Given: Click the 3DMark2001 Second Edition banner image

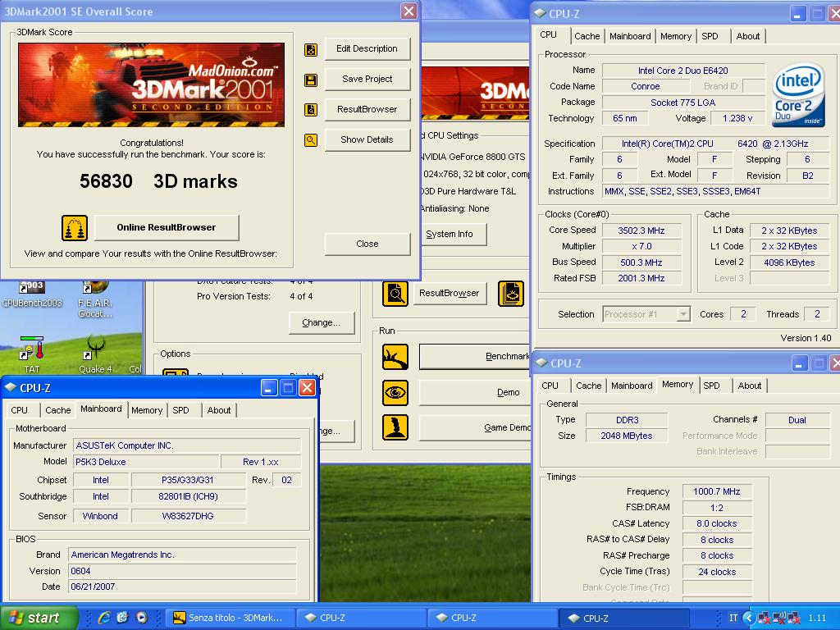Looking at the screenshot, I should click(152, 85).
